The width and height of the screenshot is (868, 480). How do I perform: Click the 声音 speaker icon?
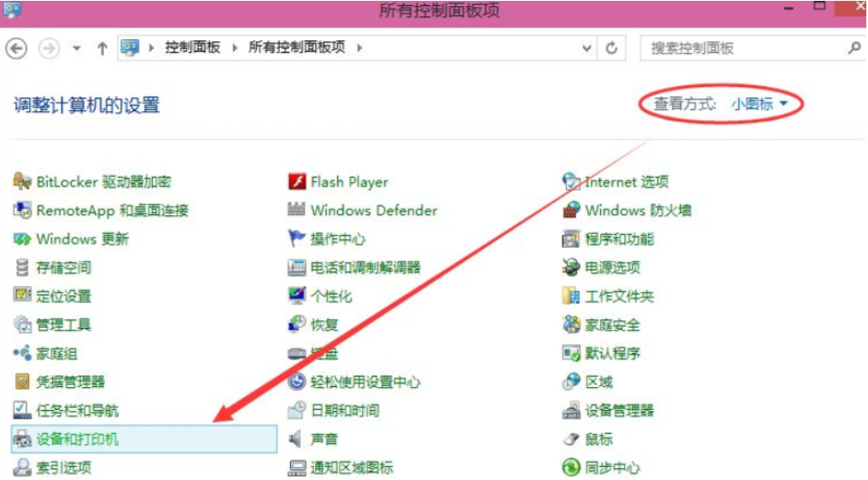295,439
